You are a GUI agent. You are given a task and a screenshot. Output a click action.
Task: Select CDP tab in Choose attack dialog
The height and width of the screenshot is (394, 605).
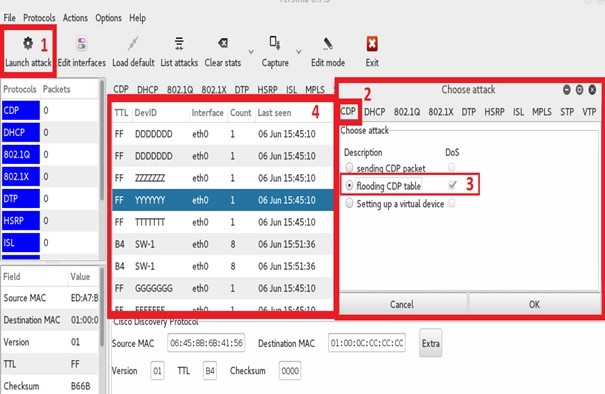pos(348,112)
